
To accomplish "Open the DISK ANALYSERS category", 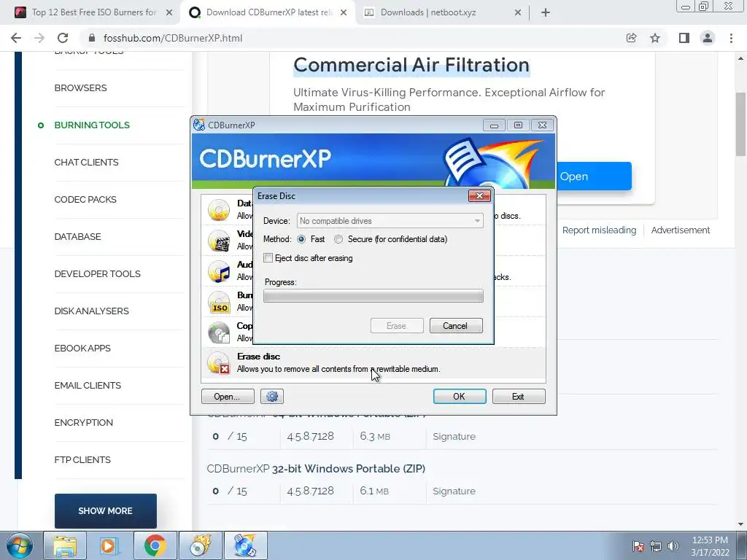I will [91, 311].
